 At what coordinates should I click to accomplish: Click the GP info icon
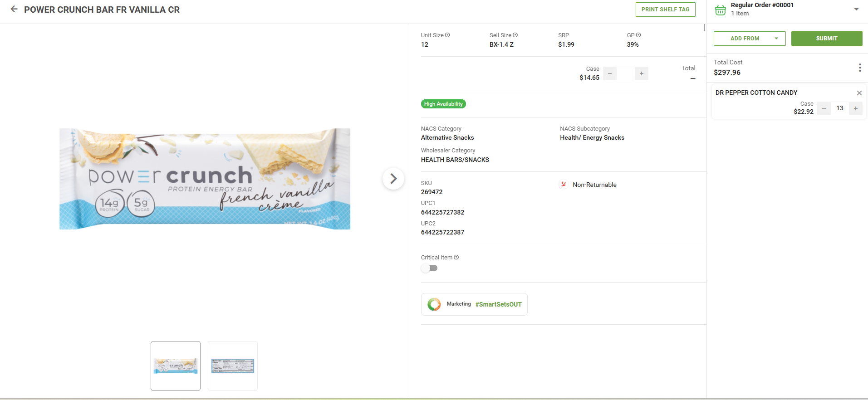[x=638, y=35]
